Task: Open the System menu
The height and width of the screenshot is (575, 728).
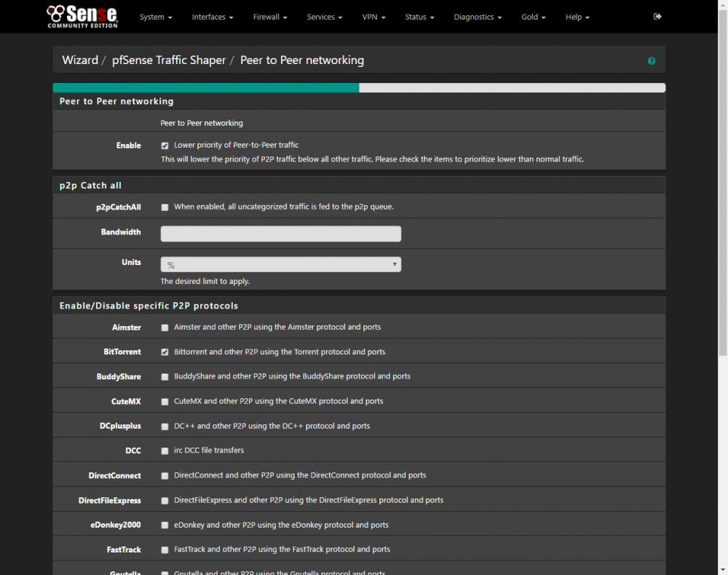Action: [x=156, y=17]
